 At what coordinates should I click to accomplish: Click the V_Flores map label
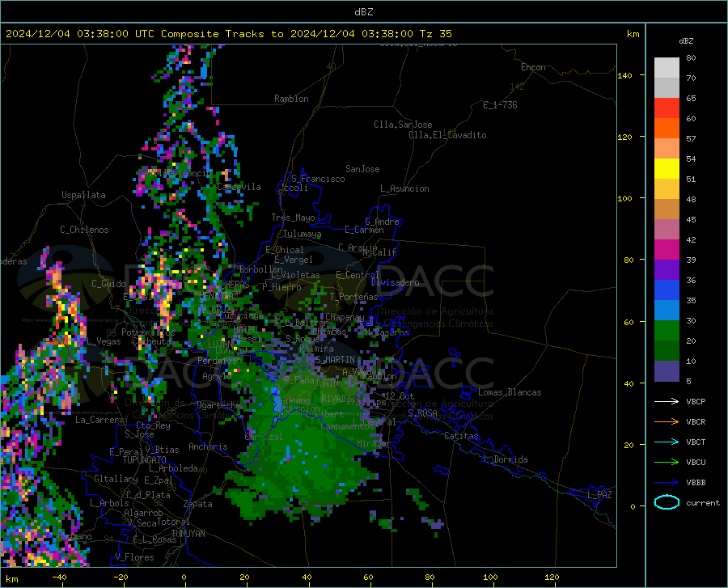[134, 557]
